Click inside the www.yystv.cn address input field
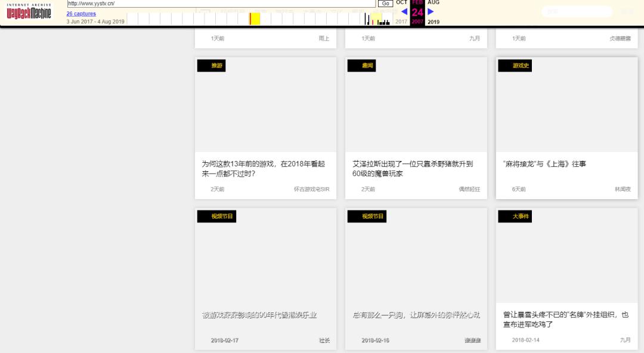The image size is (644, 353). (x=221, y=3)
